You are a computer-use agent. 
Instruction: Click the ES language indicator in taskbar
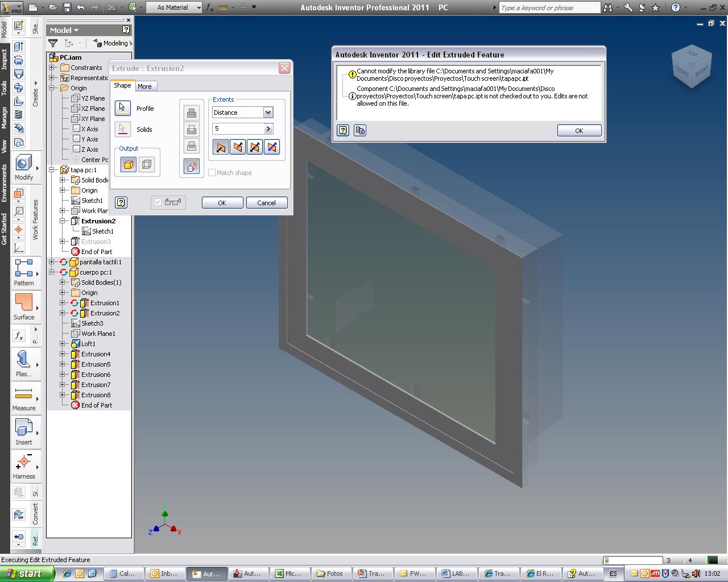pyautogui.click(x=613, y=573)
